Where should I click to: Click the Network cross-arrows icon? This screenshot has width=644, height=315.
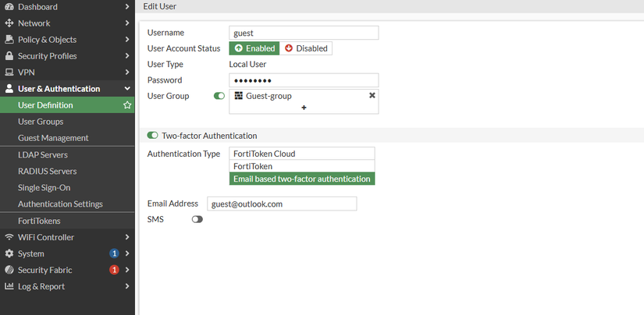(x=9, y=23)
